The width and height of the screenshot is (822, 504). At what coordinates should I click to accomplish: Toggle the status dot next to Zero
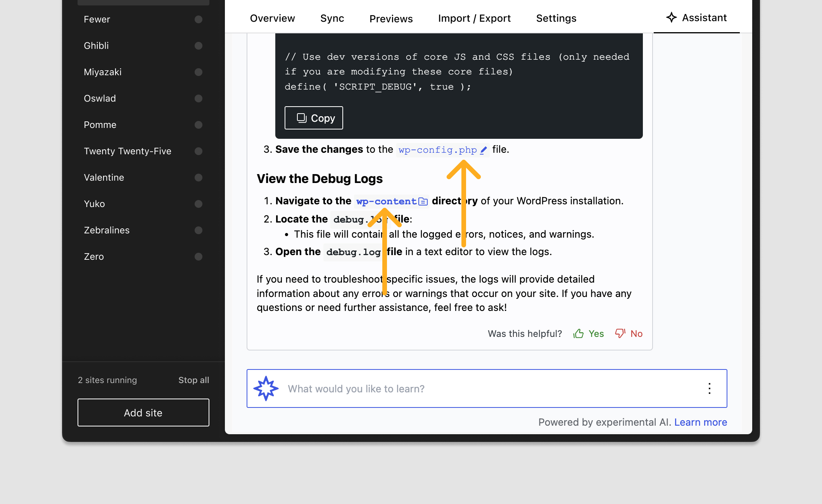198,256
